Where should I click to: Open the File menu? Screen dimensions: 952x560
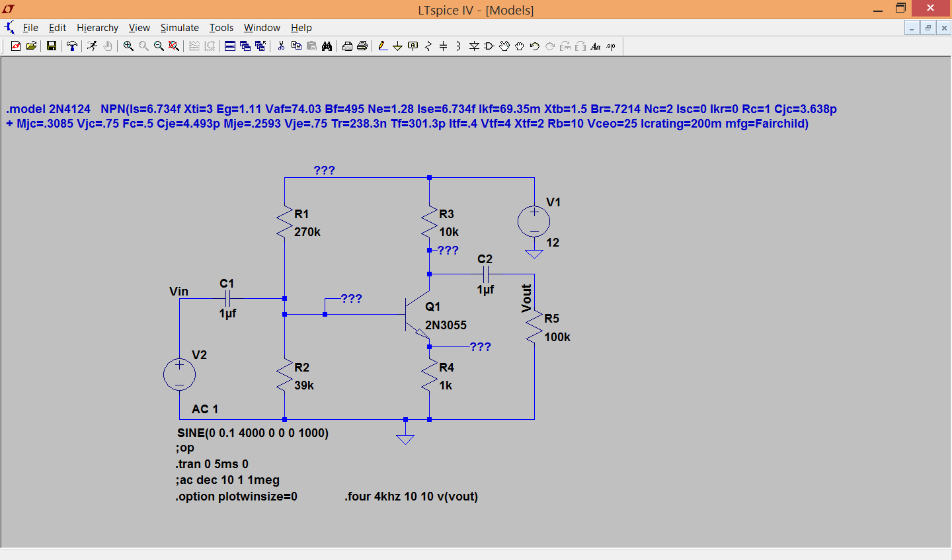[30, 28]
